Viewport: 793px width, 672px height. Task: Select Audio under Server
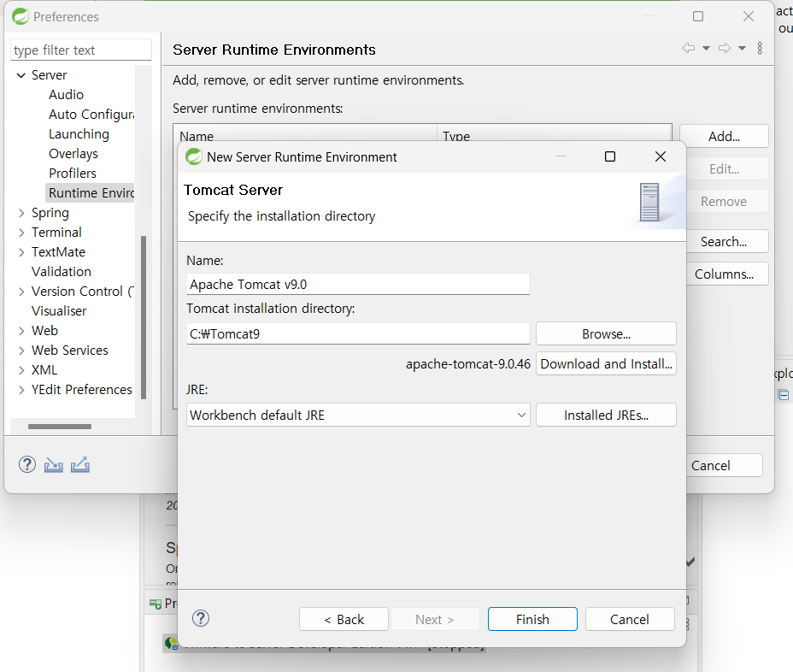point(67,95)
